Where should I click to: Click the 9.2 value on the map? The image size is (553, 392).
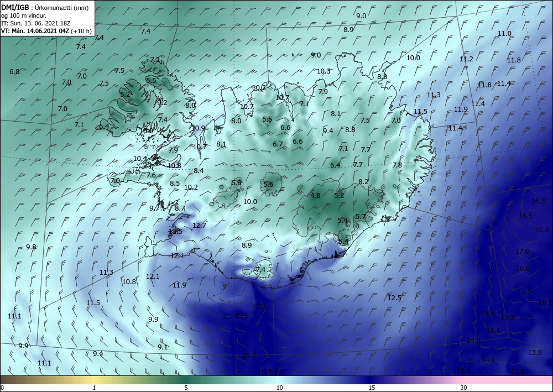point(162,103)
